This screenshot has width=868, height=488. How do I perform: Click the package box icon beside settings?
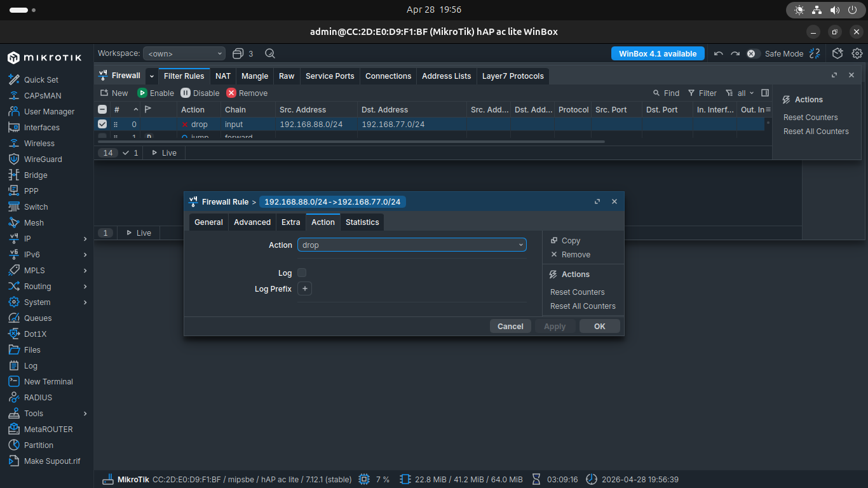pyautogui.click(x=837, y=53)
